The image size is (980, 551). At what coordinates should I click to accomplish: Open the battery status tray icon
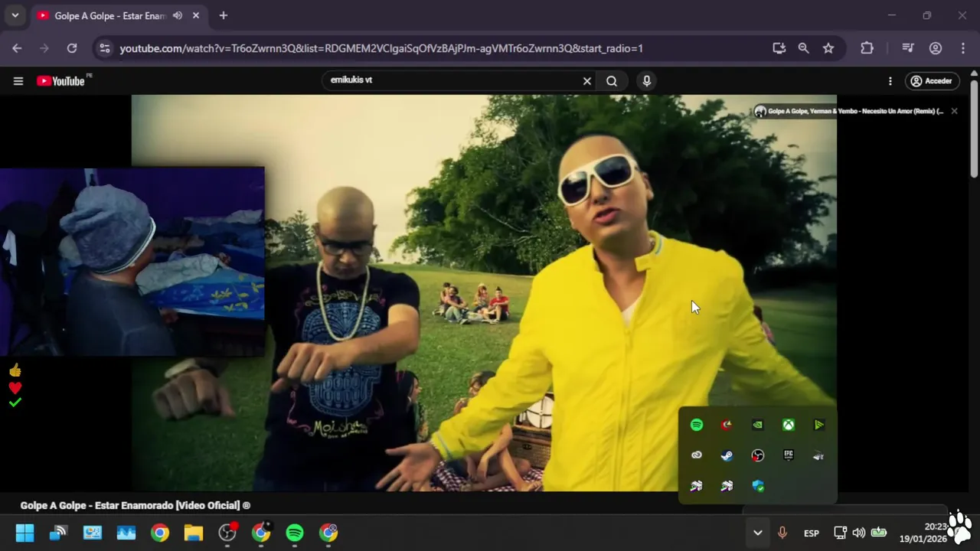(x=879, y=533)
